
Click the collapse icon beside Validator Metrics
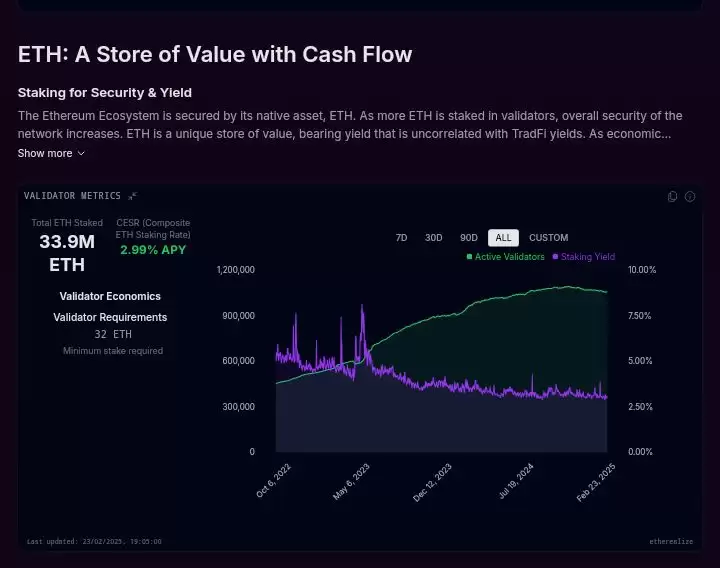coord(133,196)
